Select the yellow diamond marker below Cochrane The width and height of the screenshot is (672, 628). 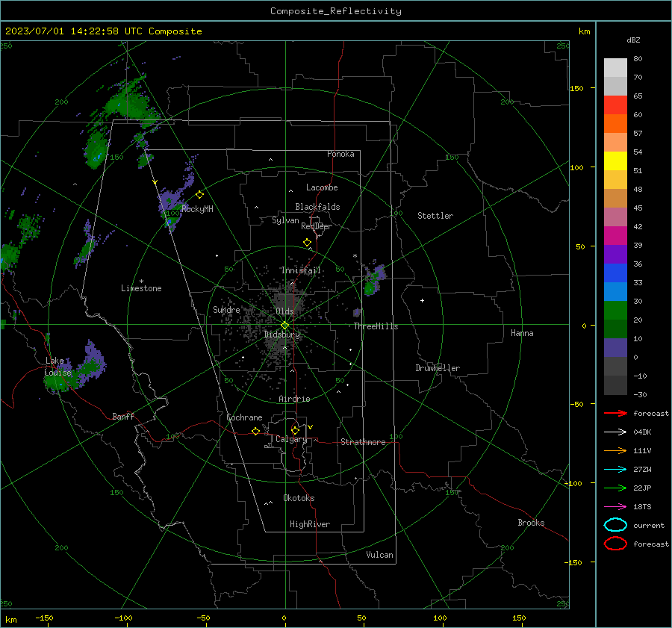[x=255, y=431]
